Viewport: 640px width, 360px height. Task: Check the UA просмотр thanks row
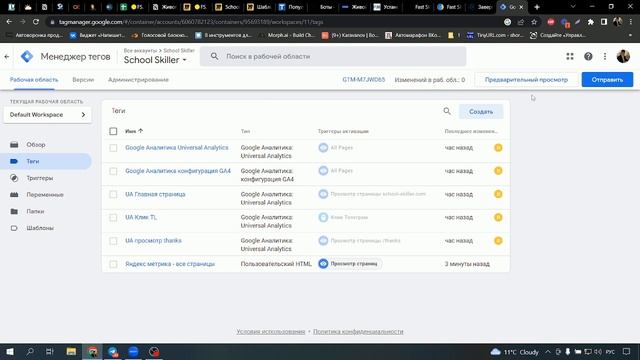(x=113, y=241)
